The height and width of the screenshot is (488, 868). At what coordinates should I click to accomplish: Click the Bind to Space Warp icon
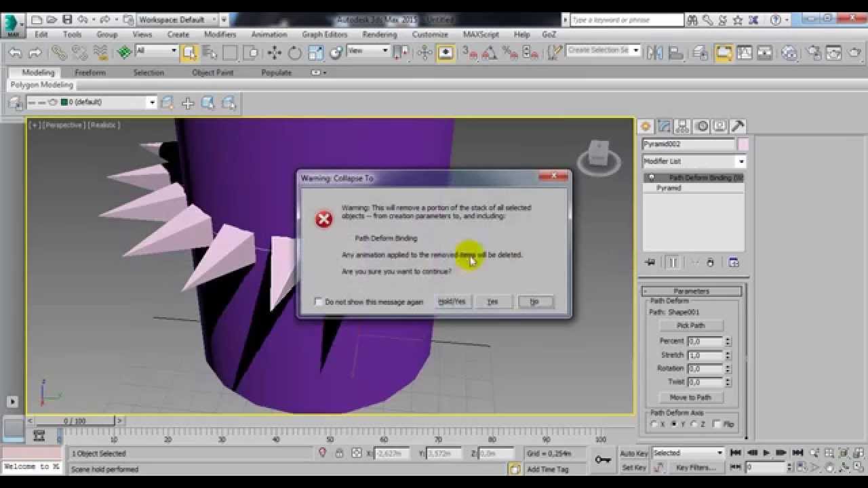101,52
